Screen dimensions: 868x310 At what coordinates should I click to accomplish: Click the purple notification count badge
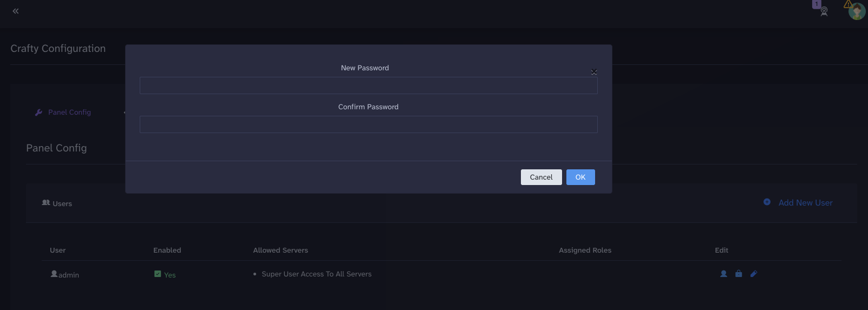(x=817, y=4)
